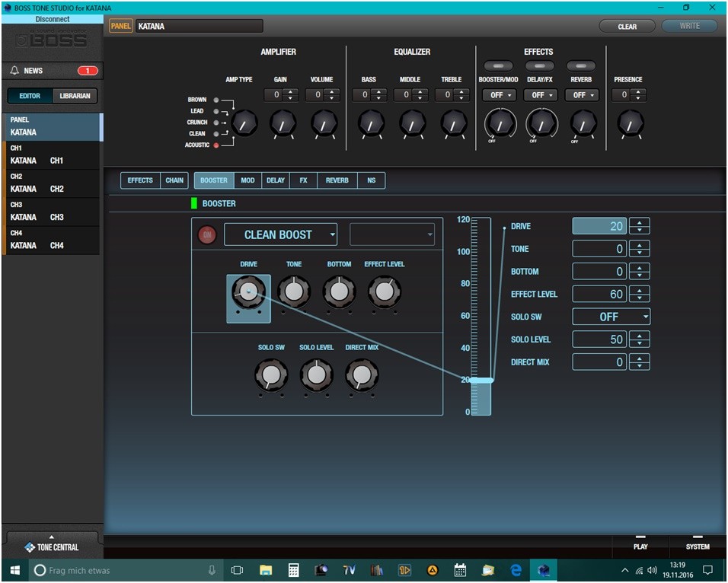This screenshot has height=583, width=728.
Task: Open Solo SW OFF dropdown
Action: pyautogui.click(x=611, y=317)
